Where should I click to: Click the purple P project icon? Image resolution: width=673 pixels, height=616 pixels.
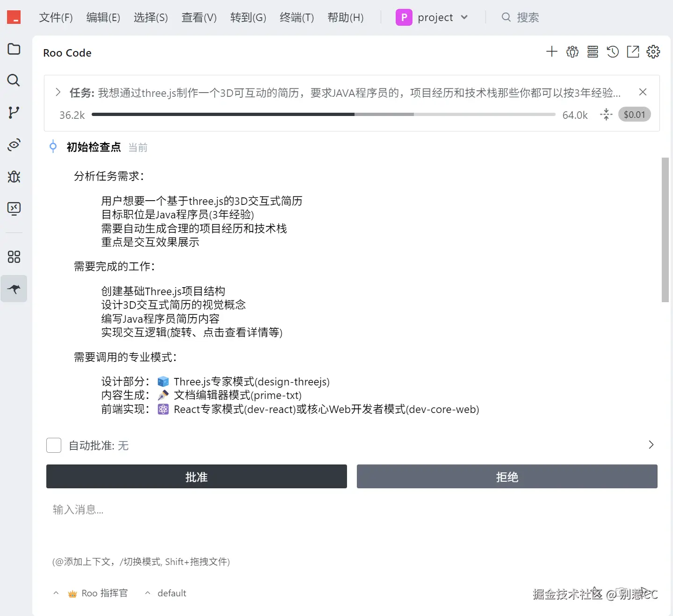coord(404,17)
